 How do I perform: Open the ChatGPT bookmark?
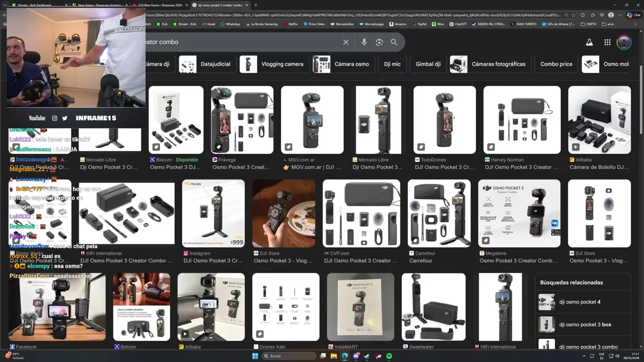458,24
